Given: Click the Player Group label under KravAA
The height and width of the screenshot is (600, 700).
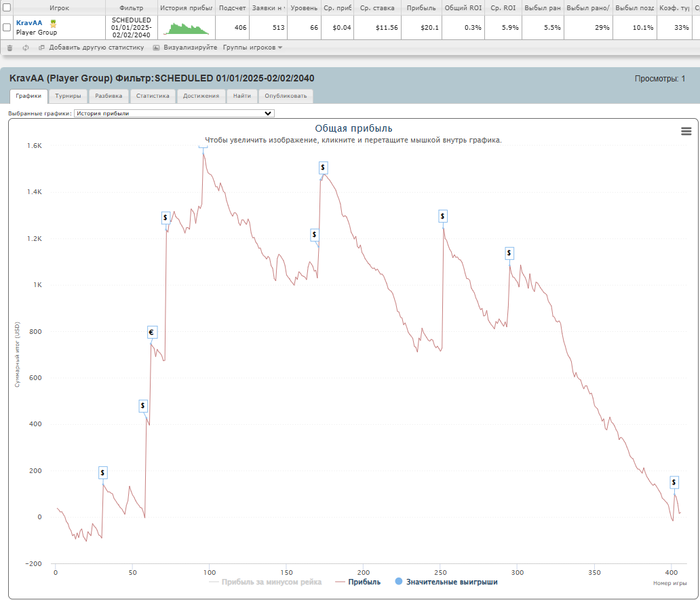Looking at the screenshot, I should (x=37, y=32).
